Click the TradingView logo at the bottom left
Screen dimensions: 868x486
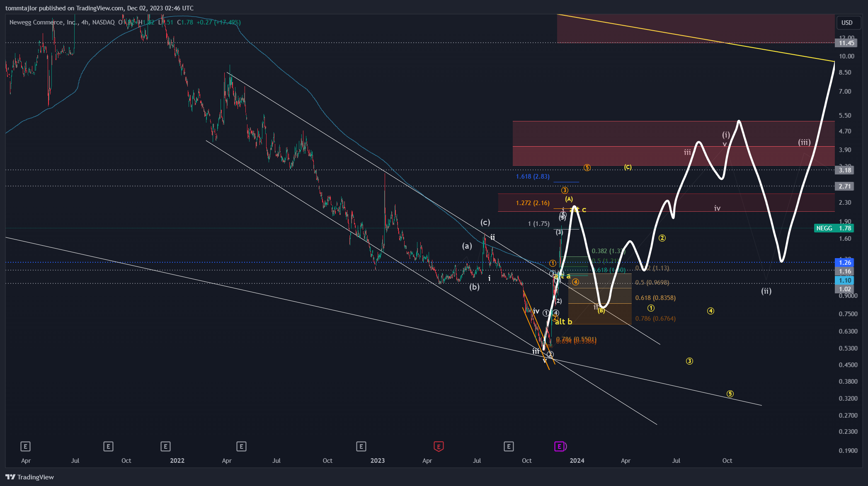coord(30,477)
